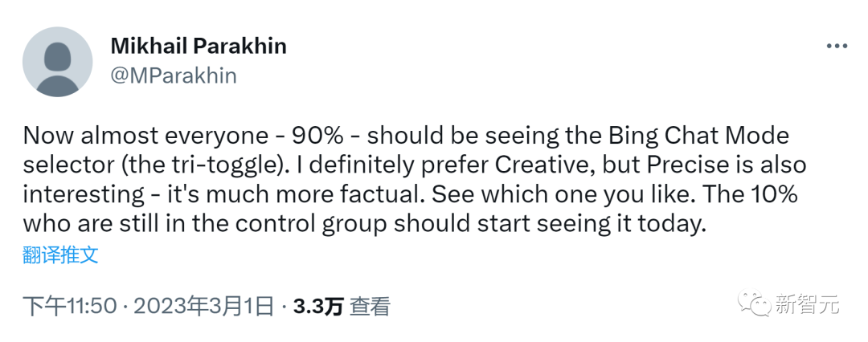Viewport: 868px width, 342px height.
Task: Click the WeChat logo watermark
Action: click(x=755, y=303)
